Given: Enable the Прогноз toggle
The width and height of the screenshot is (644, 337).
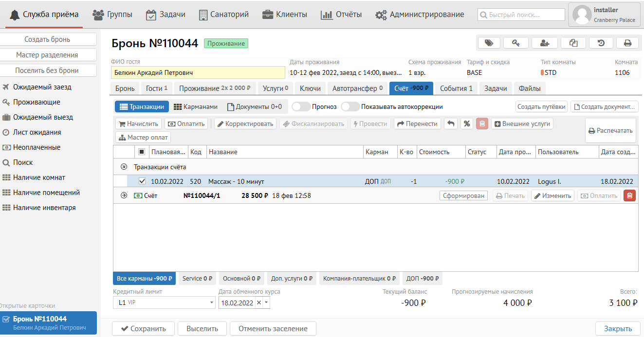Looking at the screenshot, I should 301,106.
